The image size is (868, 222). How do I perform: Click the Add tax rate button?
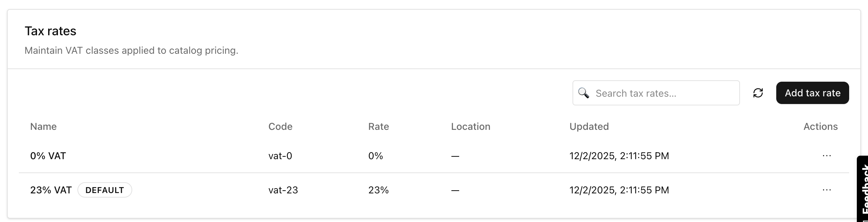click(x=813, y=92)
